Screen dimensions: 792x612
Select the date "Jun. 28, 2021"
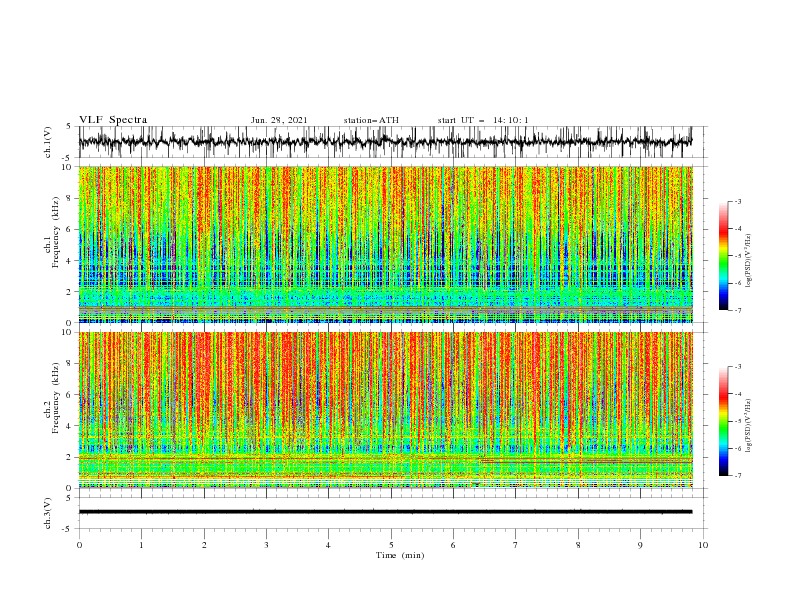click(279, 120)
